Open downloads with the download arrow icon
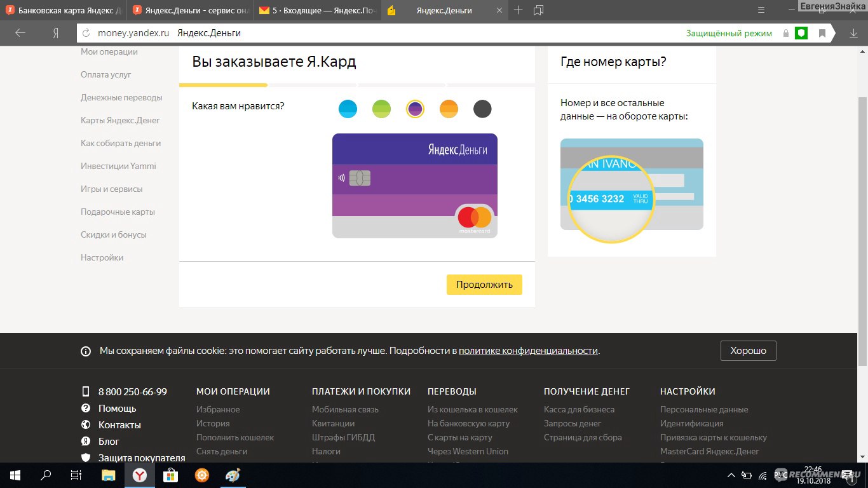Viewport: 868px width, 488px height. (x=853, y=33)
